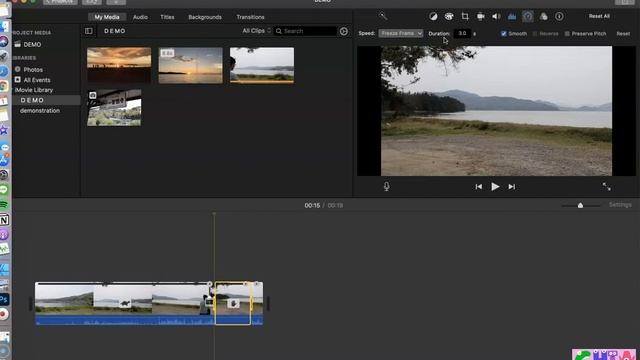Screen dimensions: 640x360
Task: Toggle the Preserve Pitch checkbox
Action: [x=567, y=33]
